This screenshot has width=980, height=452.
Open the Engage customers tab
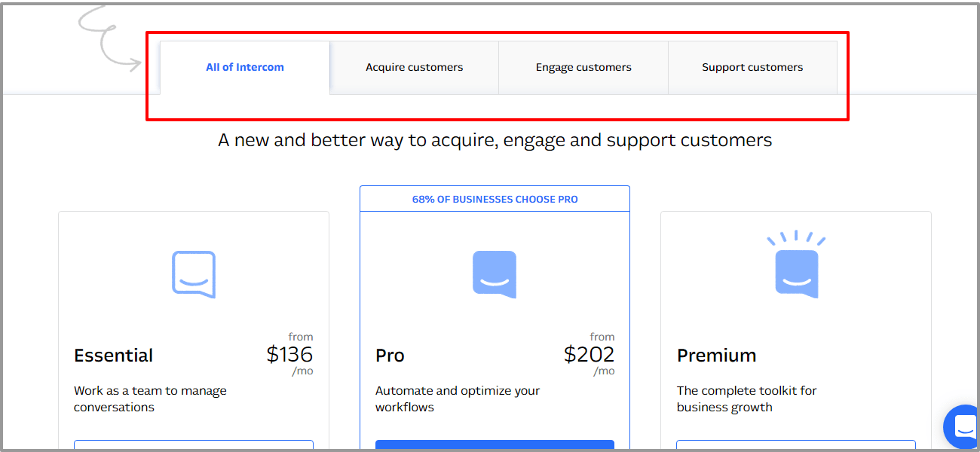click(x=583, y=67)
